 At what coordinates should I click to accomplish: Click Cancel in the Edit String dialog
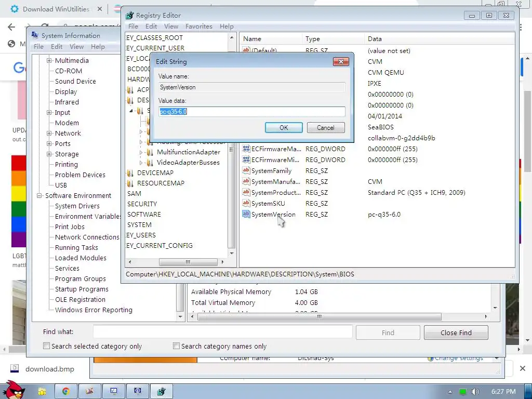(326, 128)
